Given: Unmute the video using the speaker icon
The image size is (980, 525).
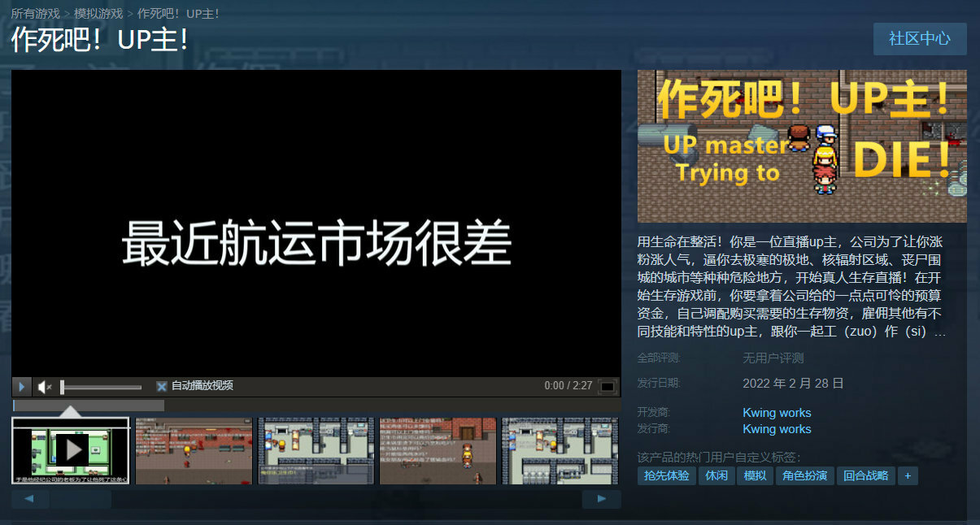Looking at the screenshot, I should pos(45,387).
